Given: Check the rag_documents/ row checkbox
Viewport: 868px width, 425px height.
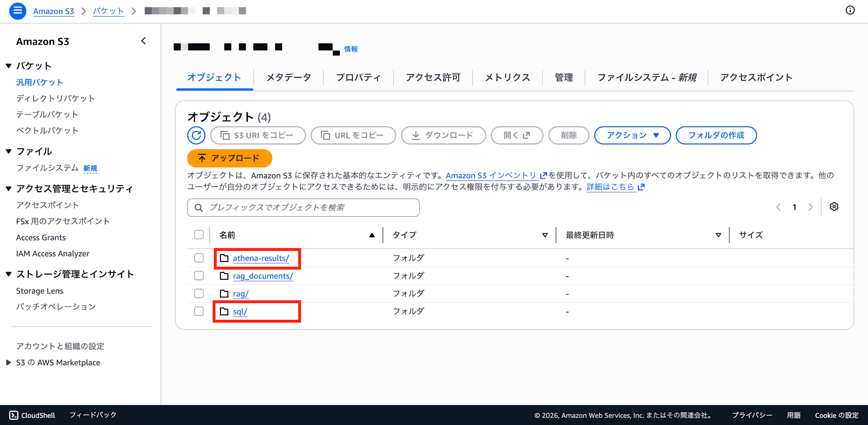Looking at the screenshot, I should click(199, 275).
